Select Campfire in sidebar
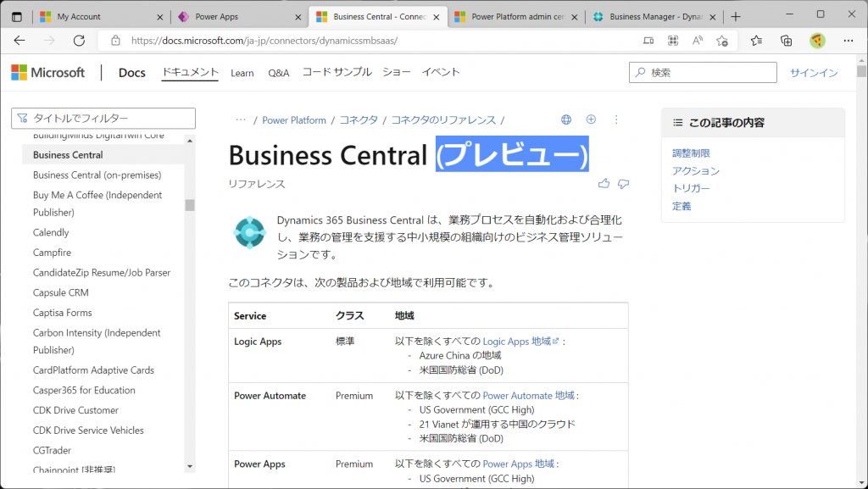The width and height of the screenshot is (868, 489). tap(52, 253)
